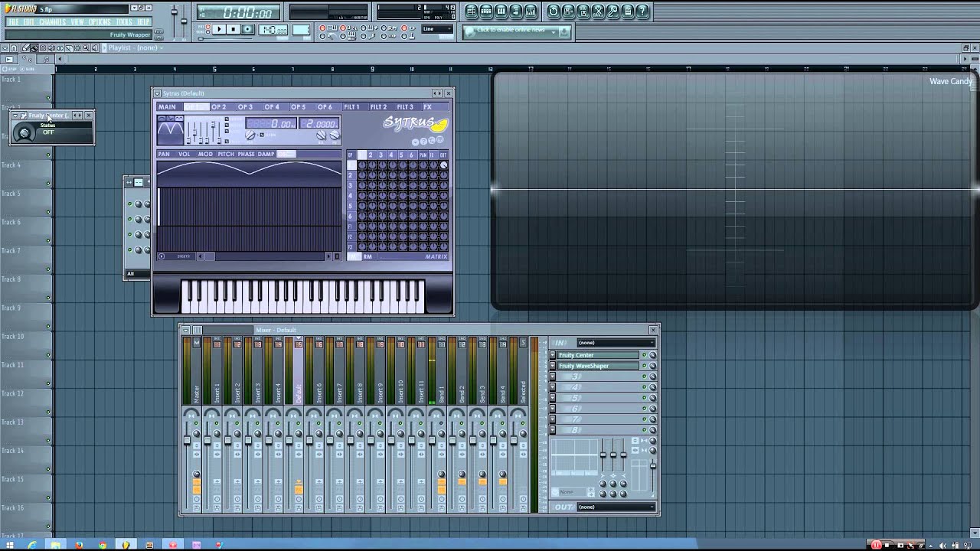Click the magnet snap icon in the Playlist toolbar
This screenshot has width=980, height=551.
[x=13, y=47]
